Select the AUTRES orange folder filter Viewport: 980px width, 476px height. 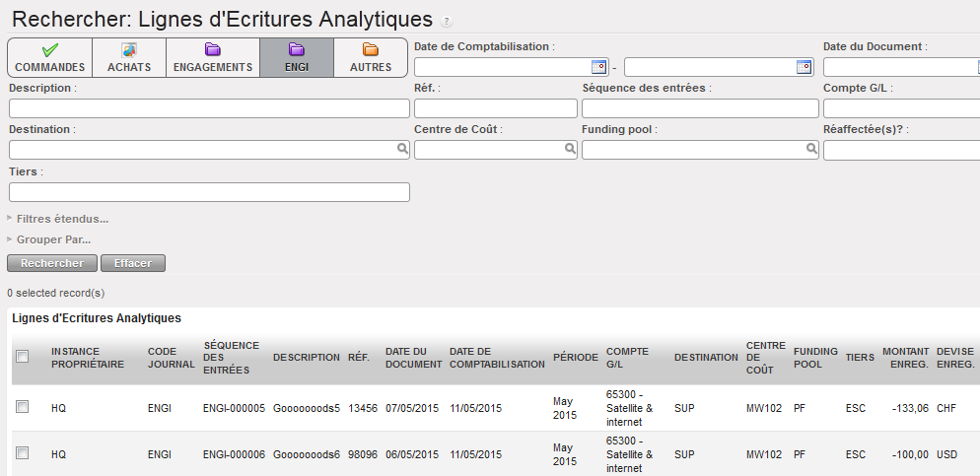370,58
